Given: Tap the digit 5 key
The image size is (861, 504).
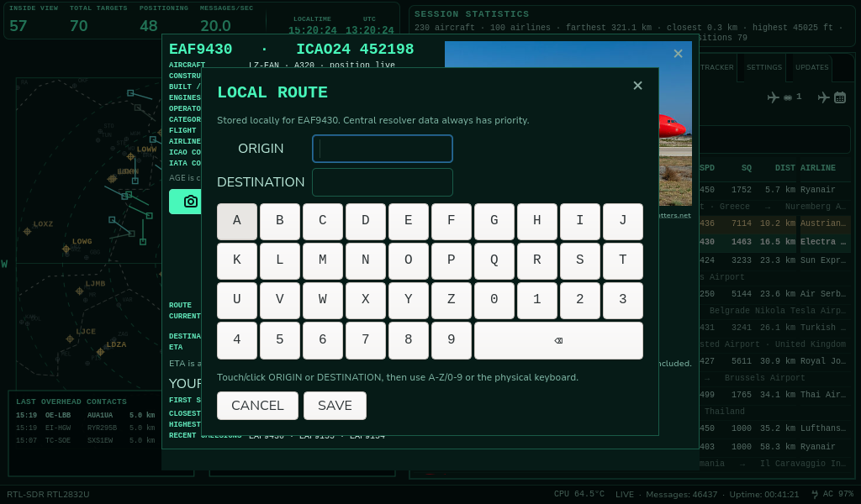Looking at the screenshot, I should tap(279, 340).
